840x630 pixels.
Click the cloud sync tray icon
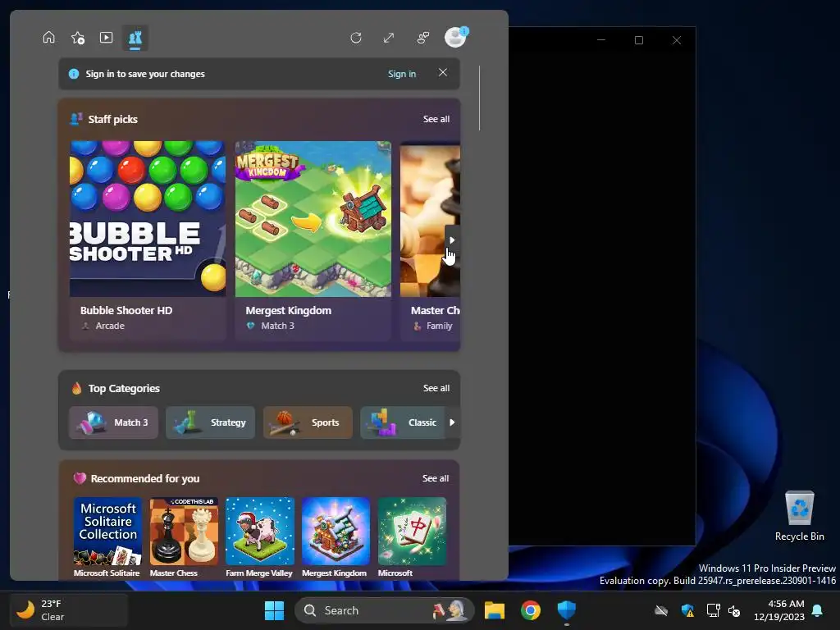pos(661,610)
